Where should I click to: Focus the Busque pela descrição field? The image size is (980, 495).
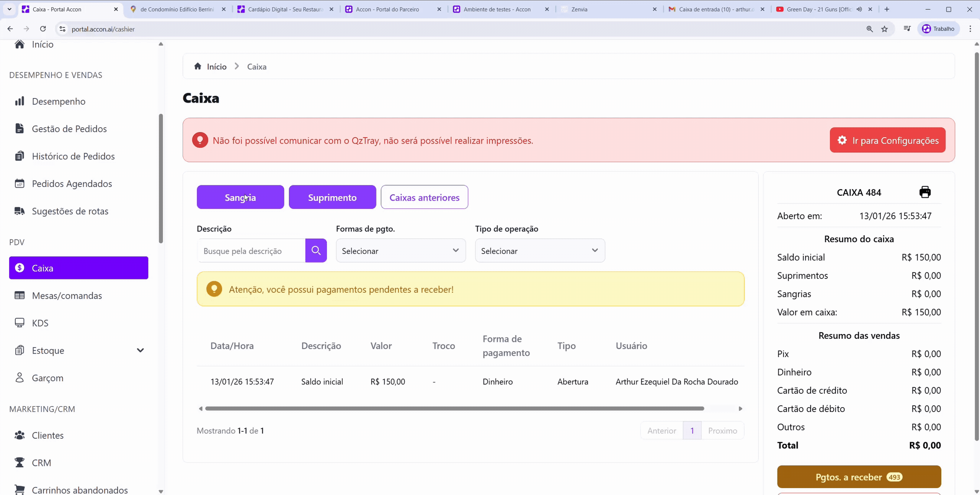(x=251, y=251)
